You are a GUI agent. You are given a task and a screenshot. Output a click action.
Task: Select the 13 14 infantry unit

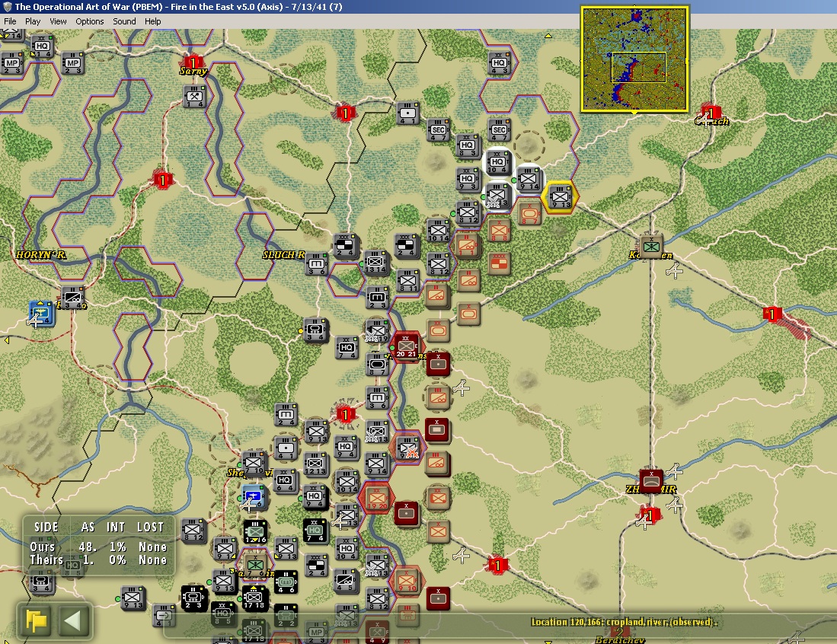375,262
